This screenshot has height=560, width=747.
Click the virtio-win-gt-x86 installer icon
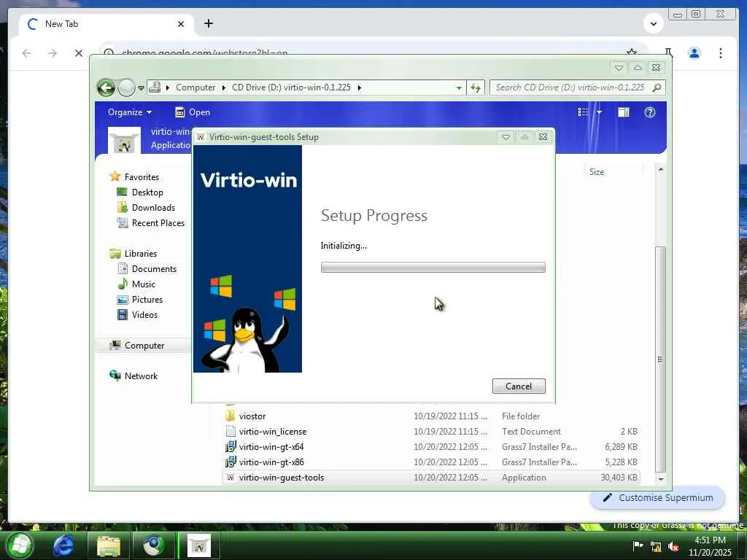coord(230,462)
